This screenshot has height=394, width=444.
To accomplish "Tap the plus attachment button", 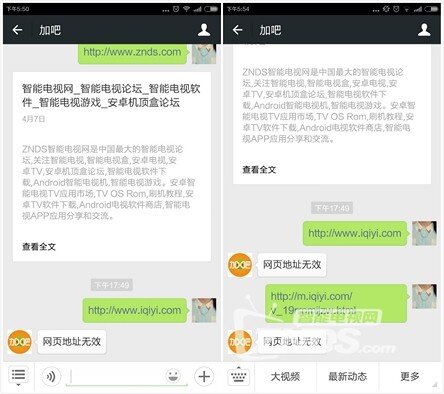I will pyautogui.click(x=204, y=377).
